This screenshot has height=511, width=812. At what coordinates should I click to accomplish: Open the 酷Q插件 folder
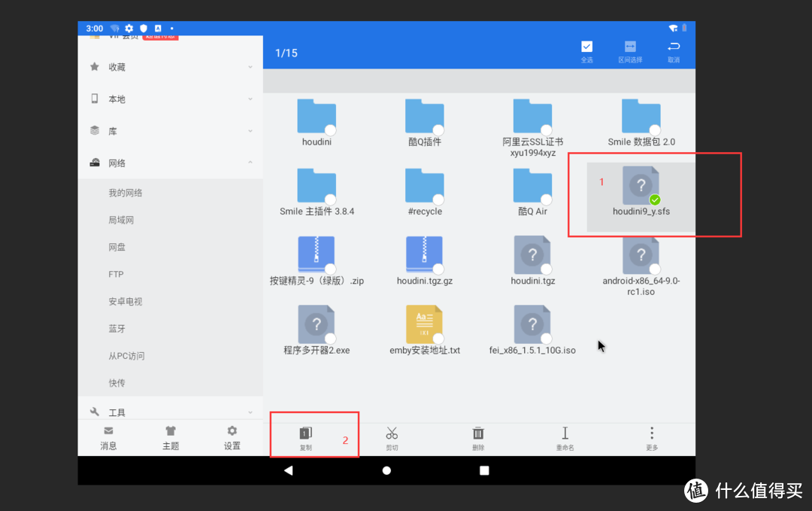[x=424, y=116]
